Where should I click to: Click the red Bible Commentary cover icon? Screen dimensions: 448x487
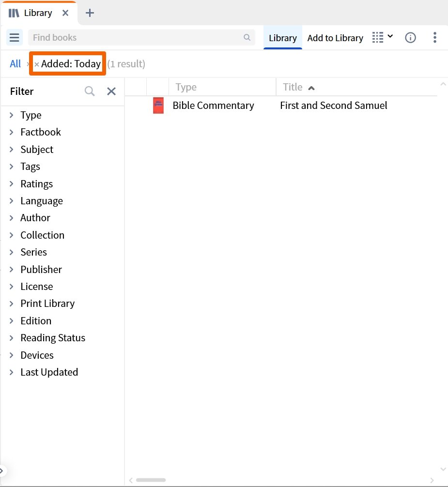[158, 105]
